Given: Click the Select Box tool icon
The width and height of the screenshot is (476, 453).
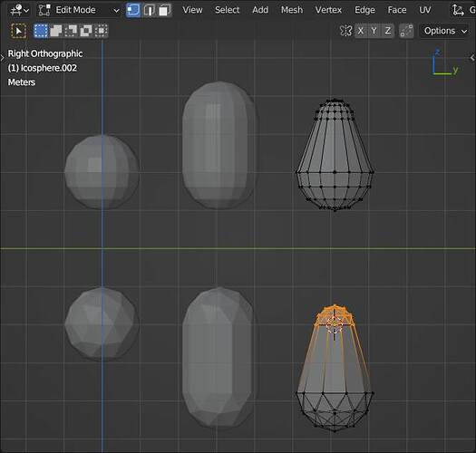Looking at the screenshot, I should pyautogui.click(x=18, y=31).
